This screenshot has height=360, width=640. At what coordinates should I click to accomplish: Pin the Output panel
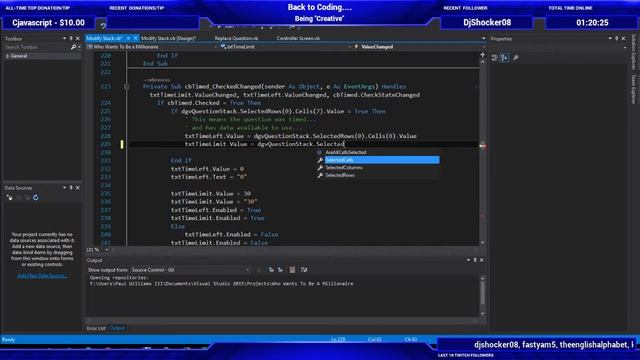475,260
